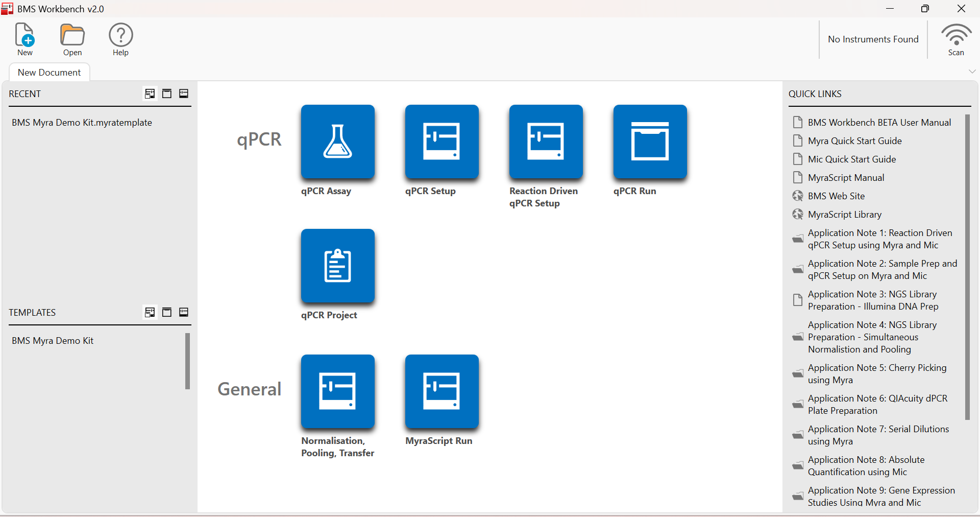Click the Quick Links vertical scrollbar
Screen dimensions: 980x517
coord(967,267)
